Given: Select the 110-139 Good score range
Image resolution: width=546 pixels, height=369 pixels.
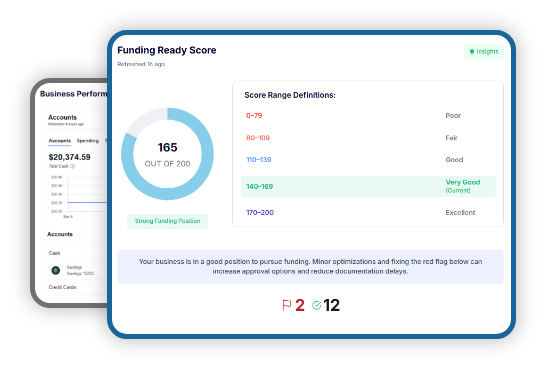Looking at the screenshot, I should pyautogui.click(x=368, y=160).
